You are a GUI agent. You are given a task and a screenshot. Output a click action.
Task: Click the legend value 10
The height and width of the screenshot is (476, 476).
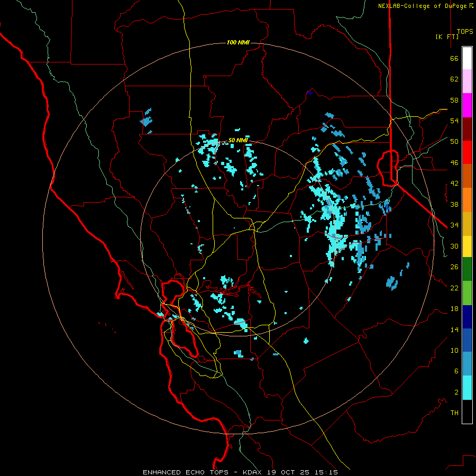click(x=454, y=350)
